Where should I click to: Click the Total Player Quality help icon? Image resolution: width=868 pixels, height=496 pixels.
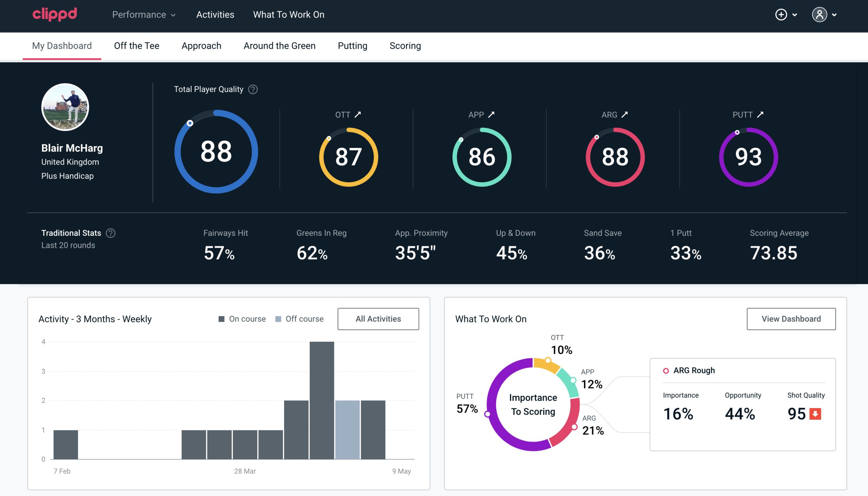(x=253, y=89)
